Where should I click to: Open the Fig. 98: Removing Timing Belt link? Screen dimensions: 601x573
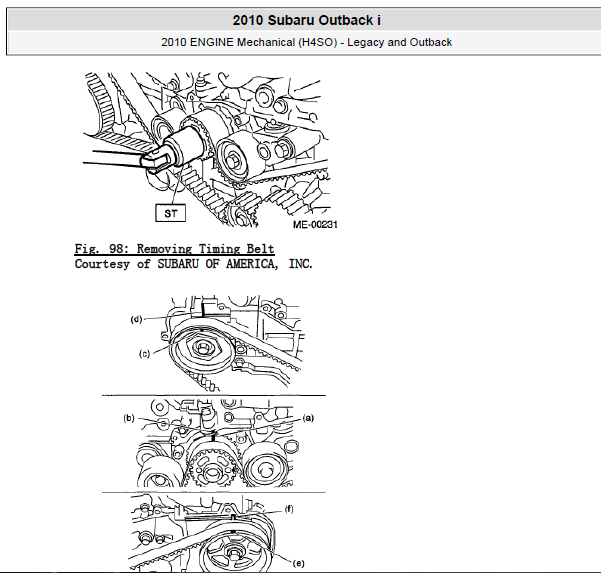174,249
